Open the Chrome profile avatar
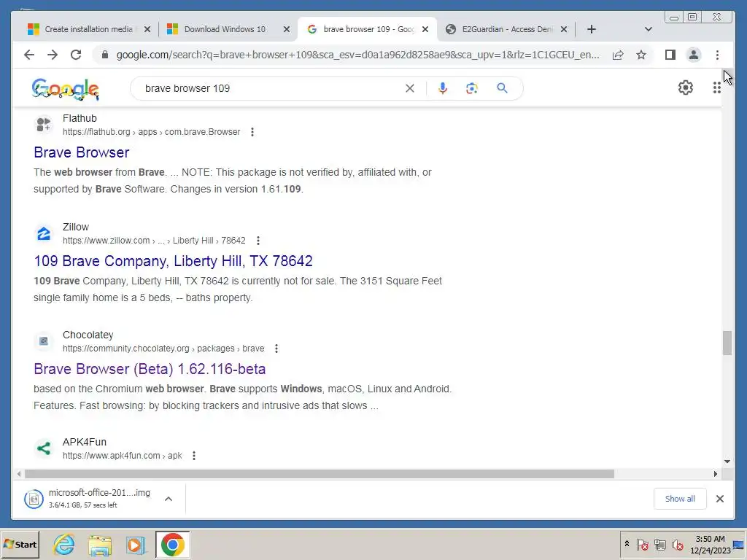Viewport: 747px width, 560px height. point(694,55)
